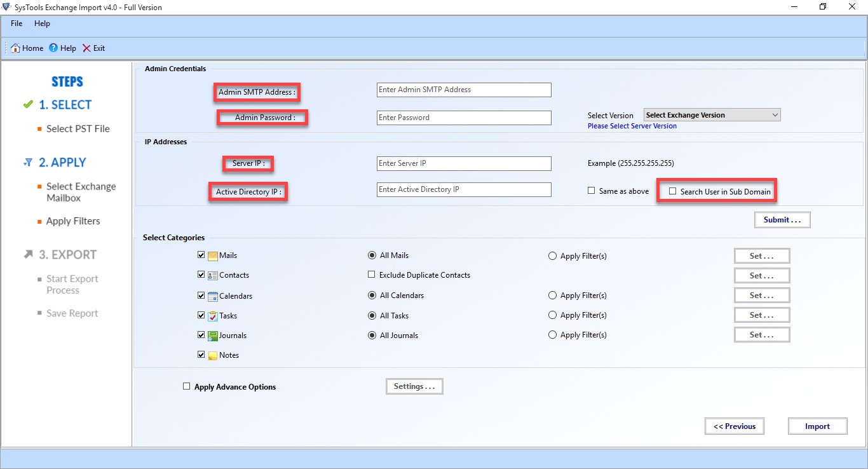Click the arrow icon beside 3. EXPORT
This screenshot has height=469, width=868.
pyautogui.click(x=28, y=254)
